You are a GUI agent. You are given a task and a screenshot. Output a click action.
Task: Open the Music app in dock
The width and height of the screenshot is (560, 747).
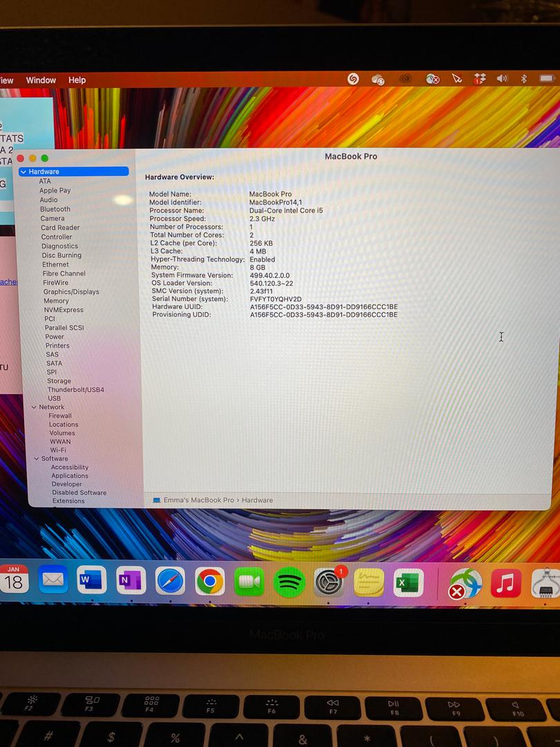pos(505,584)
